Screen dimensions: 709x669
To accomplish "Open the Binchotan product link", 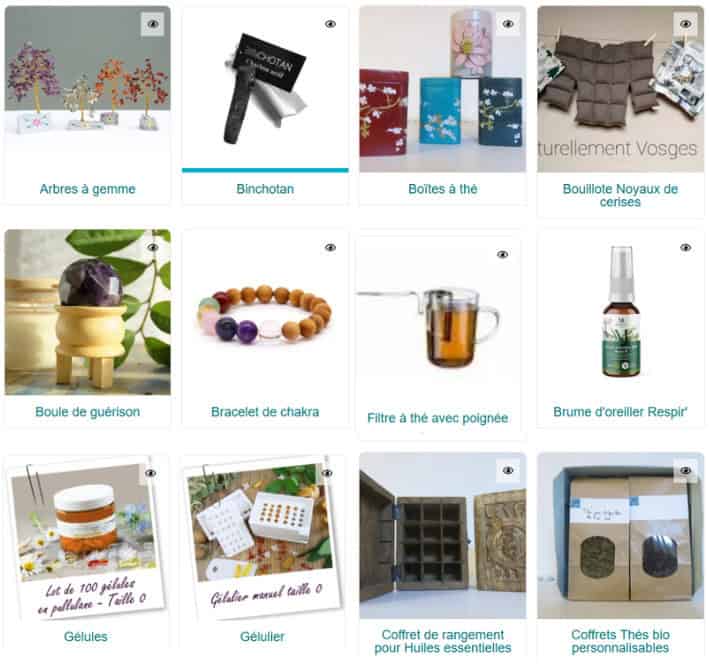I will pos(265,189).
